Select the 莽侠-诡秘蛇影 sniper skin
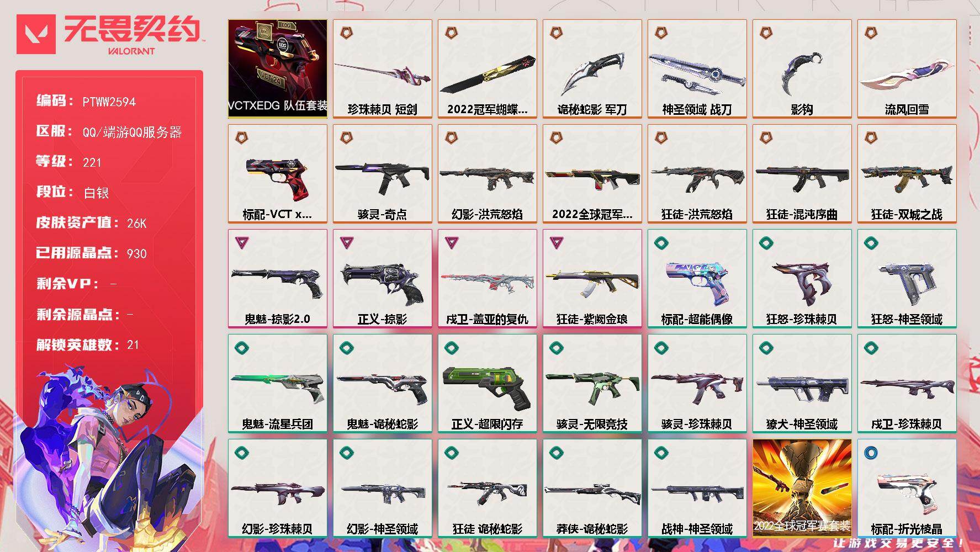Screen dimensions: 980x552 click(592, 489)
